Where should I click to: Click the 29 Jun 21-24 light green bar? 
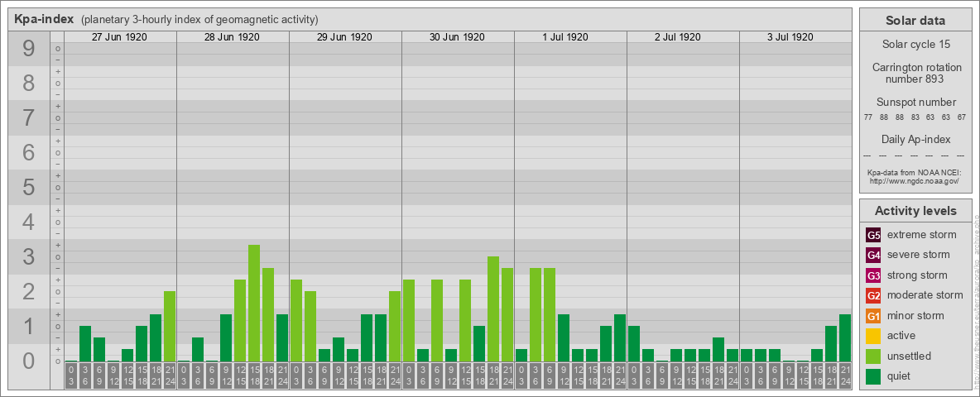click(x=394, y=327)
